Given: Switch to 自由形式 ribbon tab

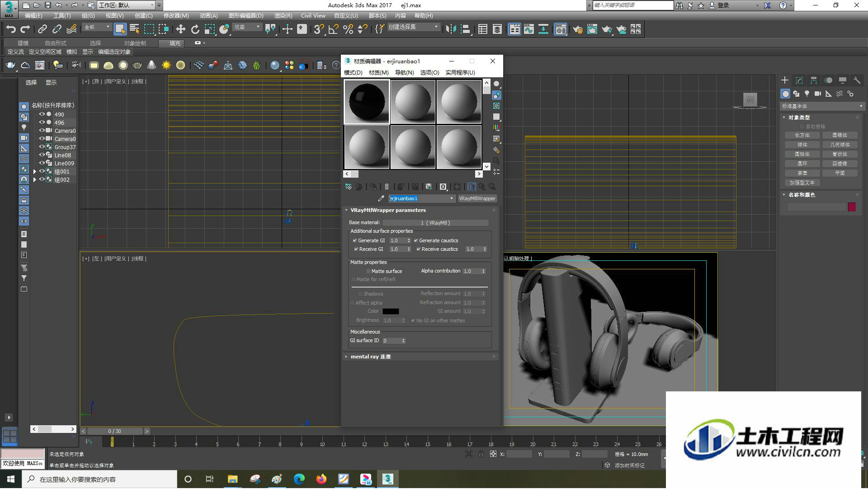Looking at the screenshot, I should pyautogui.click(x=55, y=43).
